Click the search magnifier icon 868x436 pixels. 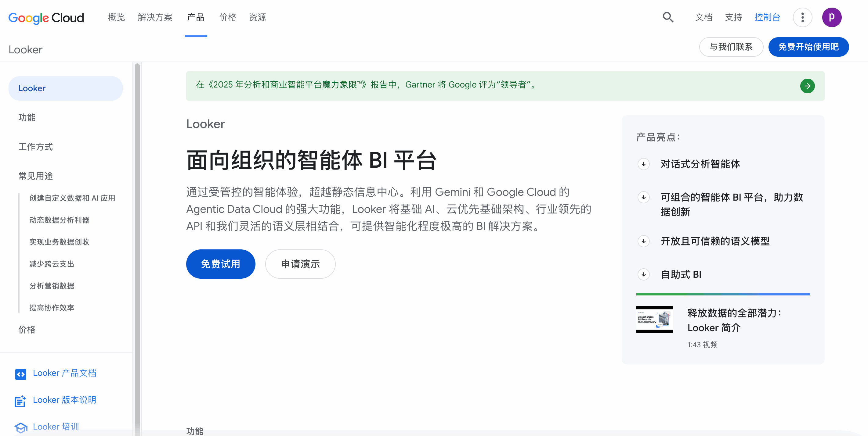tap(668, 17)
